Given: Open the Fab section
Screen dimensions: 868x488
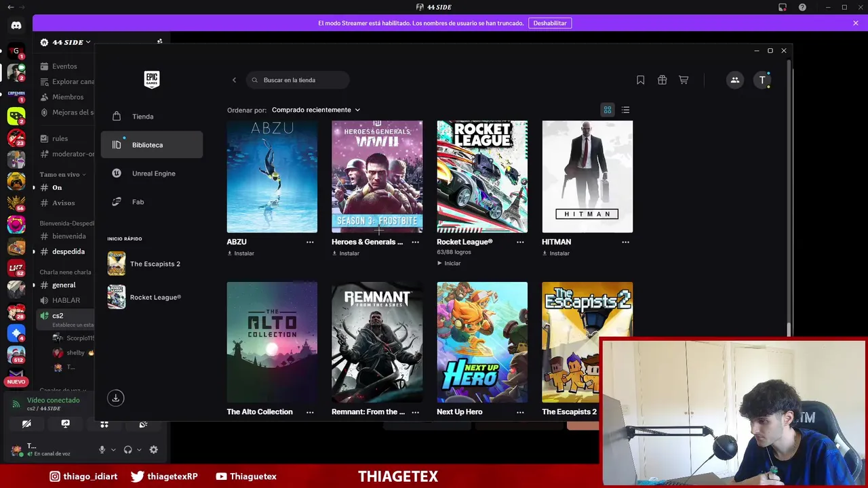Looking at the screenshot, I should click(x=152, y=202).
